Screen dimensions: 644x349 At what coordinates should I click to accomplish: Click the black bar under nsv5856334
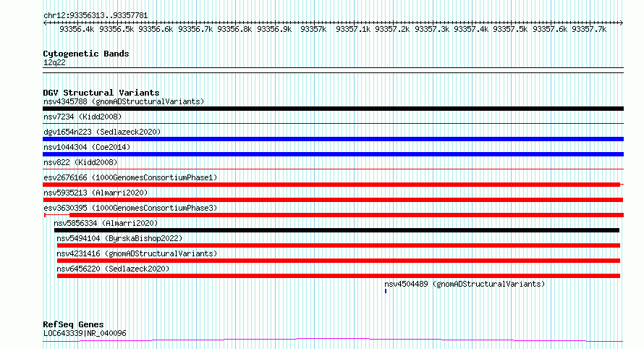[336, 230]
